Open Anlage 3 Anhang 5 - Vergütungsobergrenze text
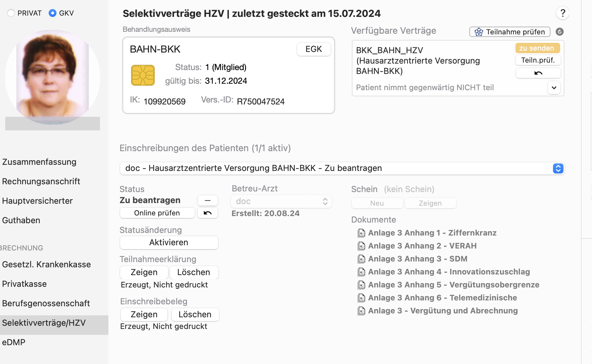Screen dimensions: 592x364 454,285
